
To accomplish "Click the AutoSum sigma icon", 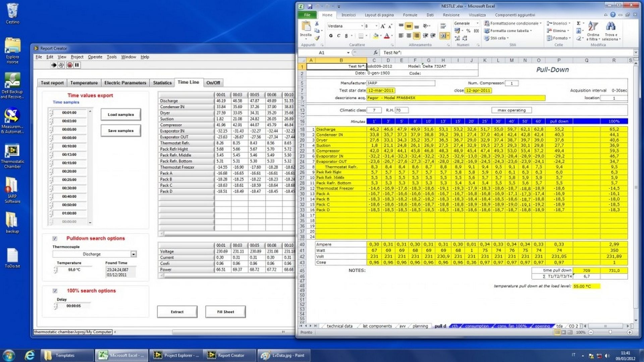I will 579,23.
